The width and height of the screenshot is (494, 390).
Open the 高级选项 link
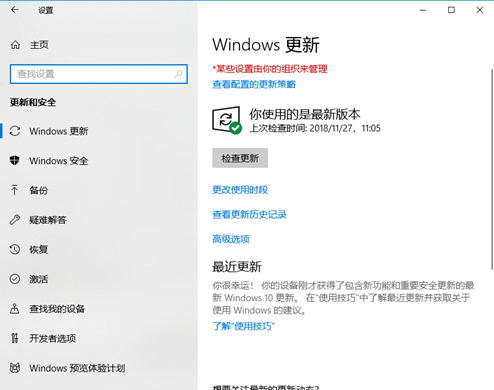(x=231, y=239)
